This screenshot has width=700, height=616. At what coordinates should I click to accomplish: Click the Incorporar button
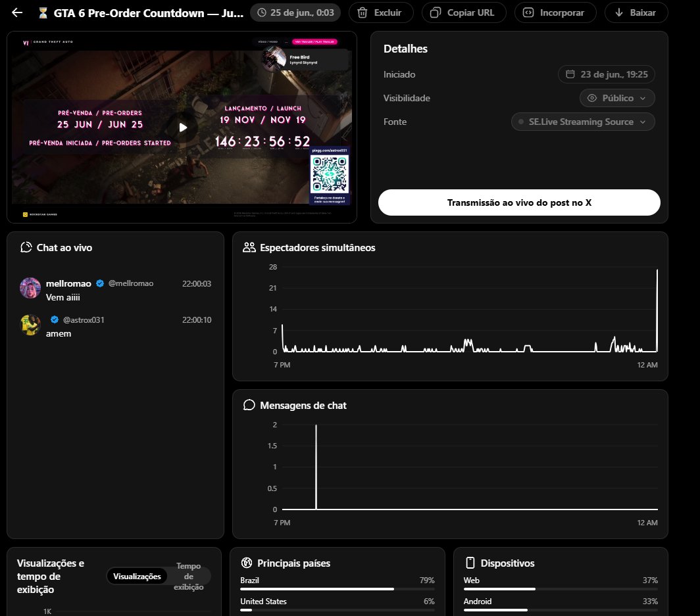(555, 12)
